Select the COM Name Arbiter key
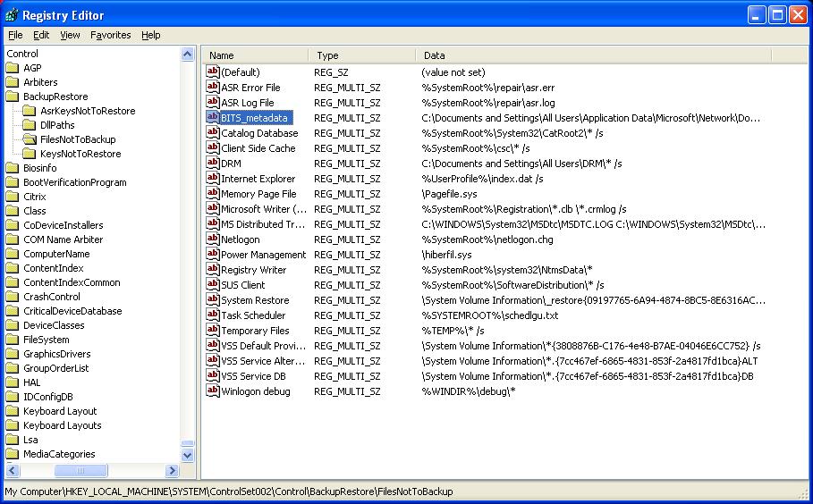 (x=63, y=239)
